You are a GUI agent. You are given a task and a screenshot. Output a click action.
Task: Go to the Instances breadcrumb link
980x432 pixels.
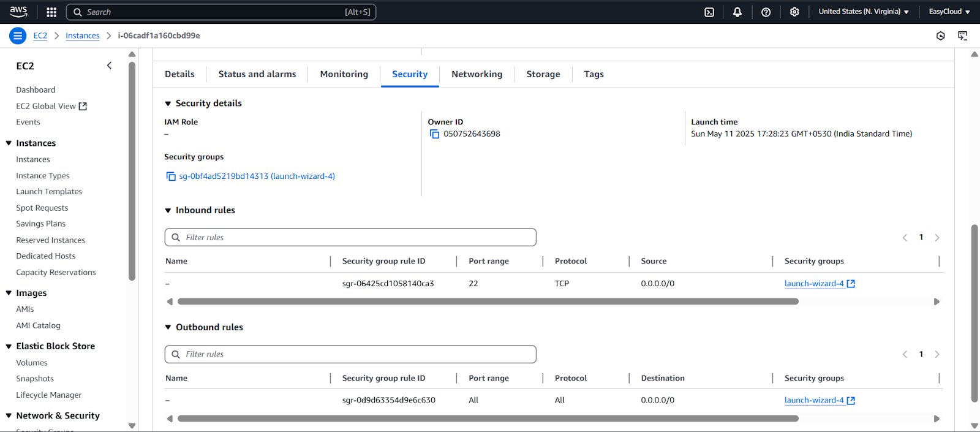[83, 36]
